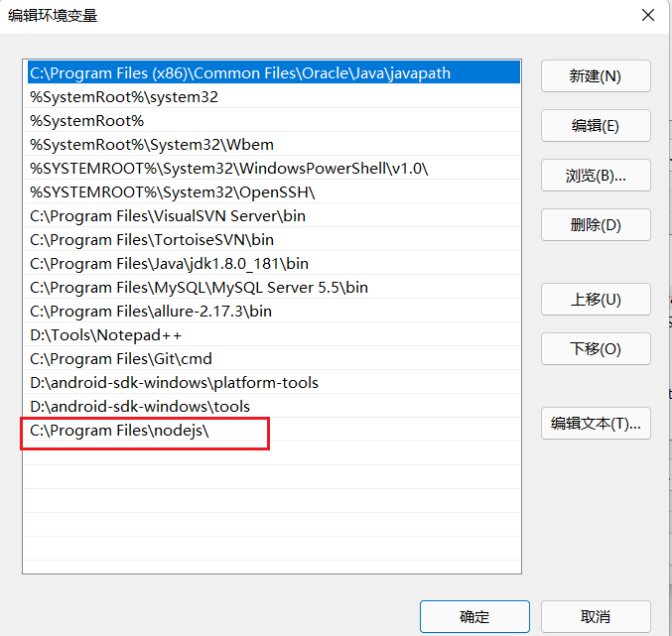
Task: Open the 浏览(B)... folder browser
Action: click(596, 176)
